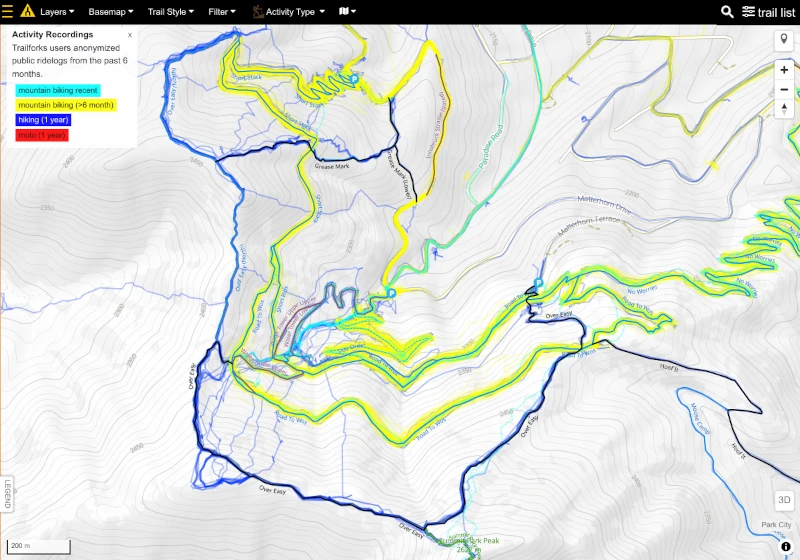The height and width of the screenshot is (560, 800).
Task: Click the locate me pin button
Action: point(784,40)
